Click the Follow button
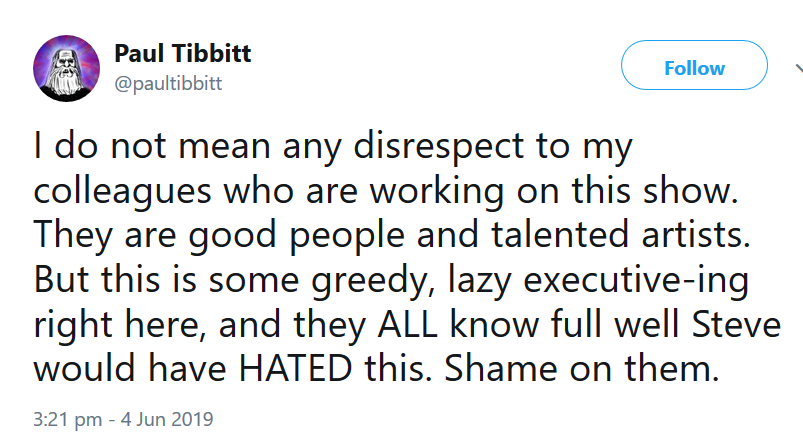Viewport: 803px width, 445px height. coord(694,65)
